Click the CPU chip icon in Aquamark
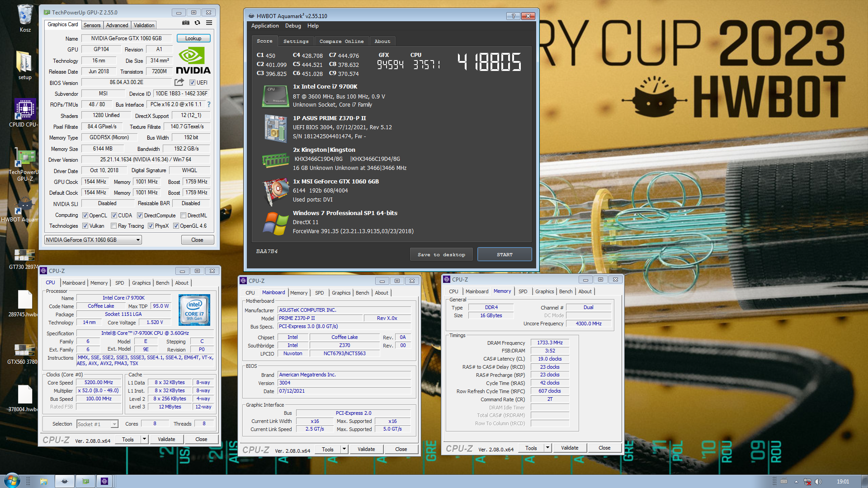Screen dimensions: 868x488 pos(275,96)
